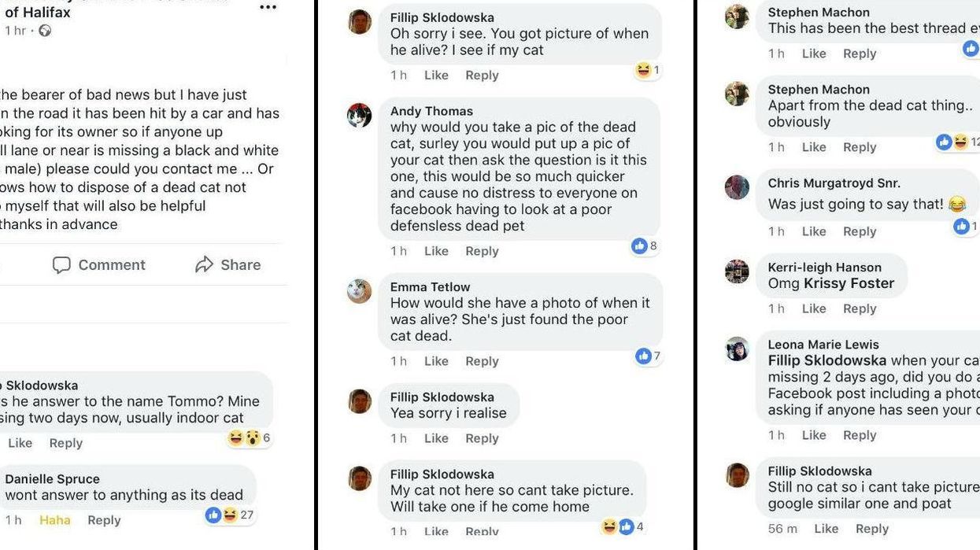Open the tagged Krissy Foster profile link

(849, 283)
